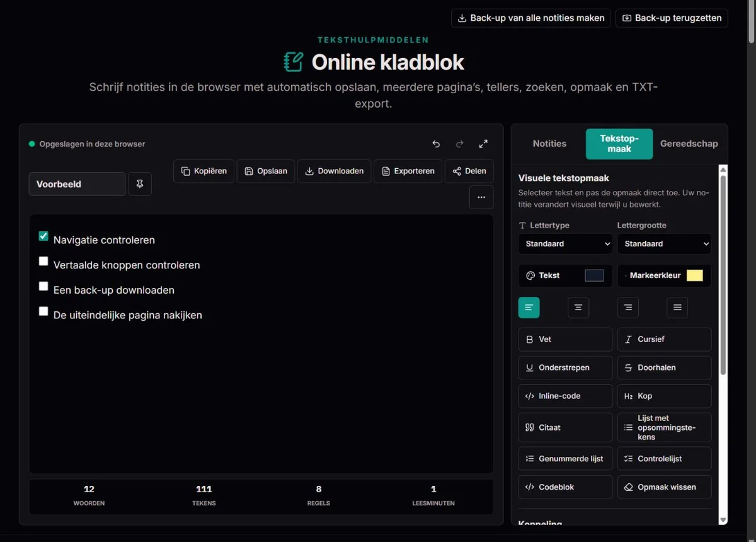Check 'Een back-up downloaden' checkbox
Image resolution: width=756 pixels, height=542 pixels.
point(43,286)
